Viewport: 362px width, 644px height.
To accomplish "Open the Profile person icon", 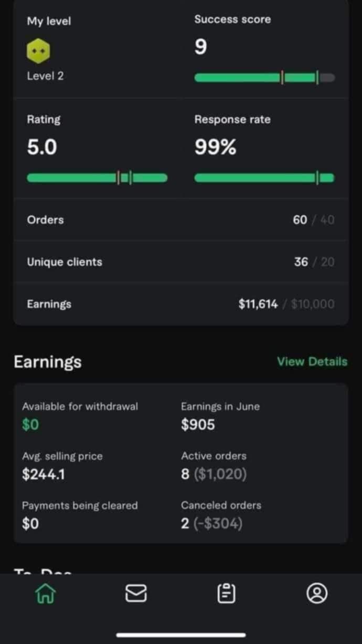I will click(317, 594).
